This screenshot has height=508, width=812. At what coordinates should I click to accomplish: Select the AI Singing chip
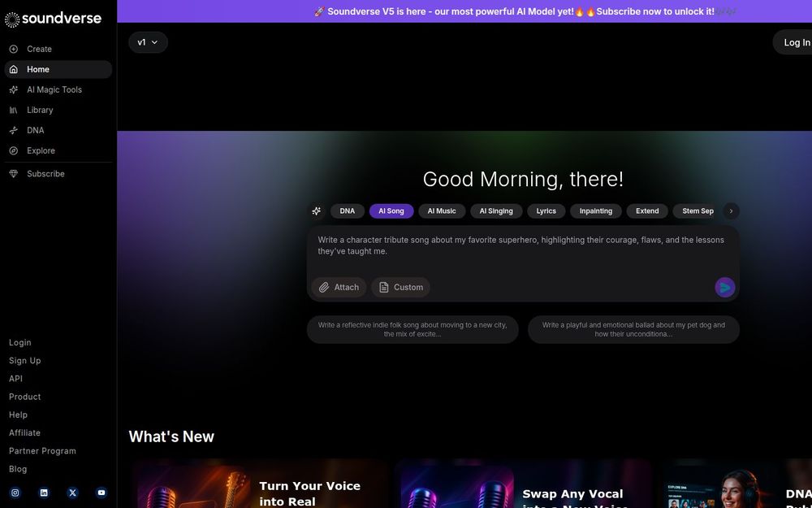pos(496,211)
